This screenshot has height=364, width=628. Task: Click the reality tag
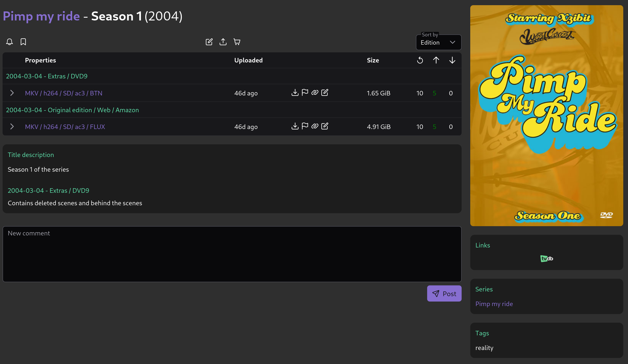tap(484, 348)
